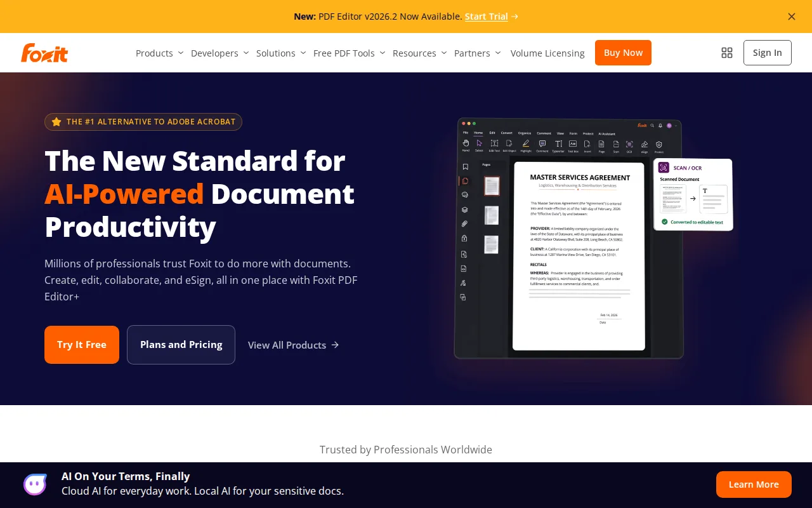Click the Protect shield tool icon
812x508 pixels.
click(x=659, y=145)
